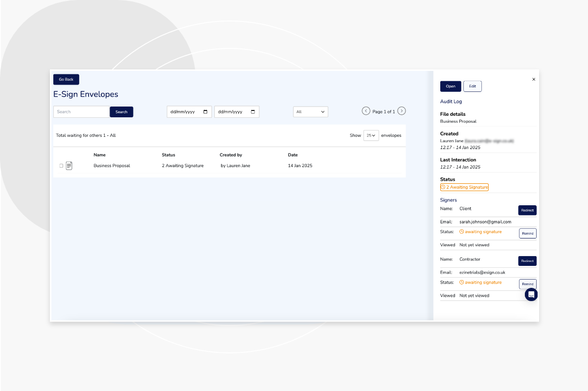Close the details side panel

click(x=534, y=79)
